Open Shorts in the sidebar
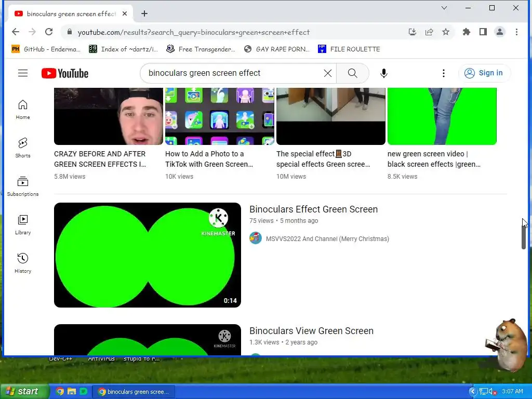This screenshot has height=399, width=532. pos(23,148)
